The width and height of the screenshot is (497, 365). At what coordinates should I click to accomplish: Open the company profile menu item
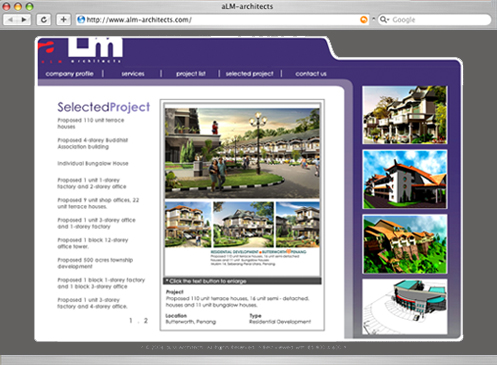[x=69, y=74]
